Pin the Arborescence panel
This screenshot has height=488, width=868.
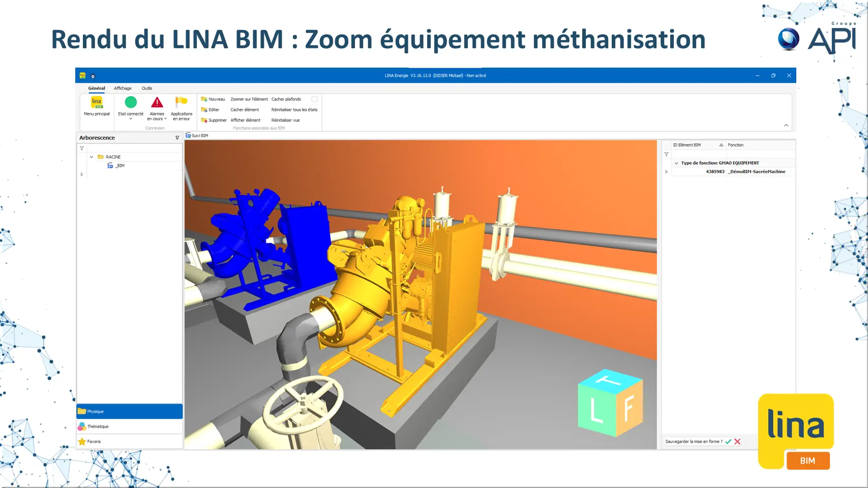pos(177,138)
